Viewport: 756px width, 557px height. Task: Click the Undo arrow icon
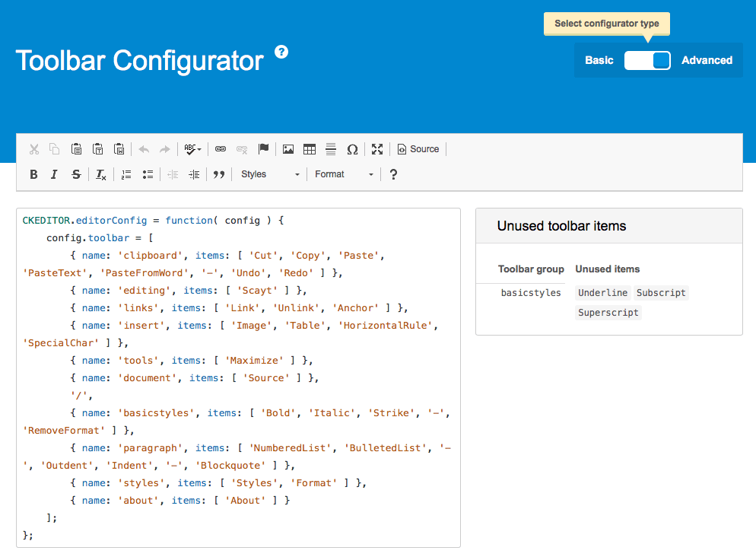[144, 149]
